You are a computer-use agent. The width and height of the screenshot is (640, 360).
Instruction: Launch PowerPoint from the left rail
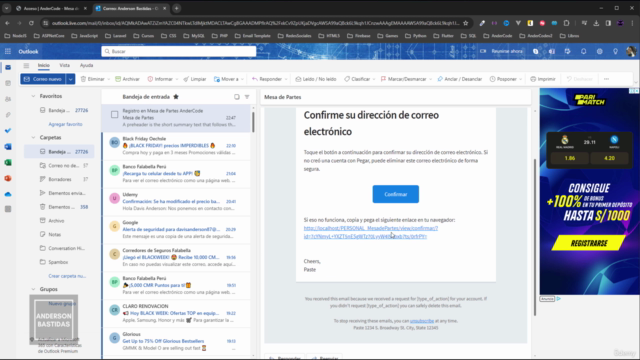pyautogui.click(x=8, y=178)
